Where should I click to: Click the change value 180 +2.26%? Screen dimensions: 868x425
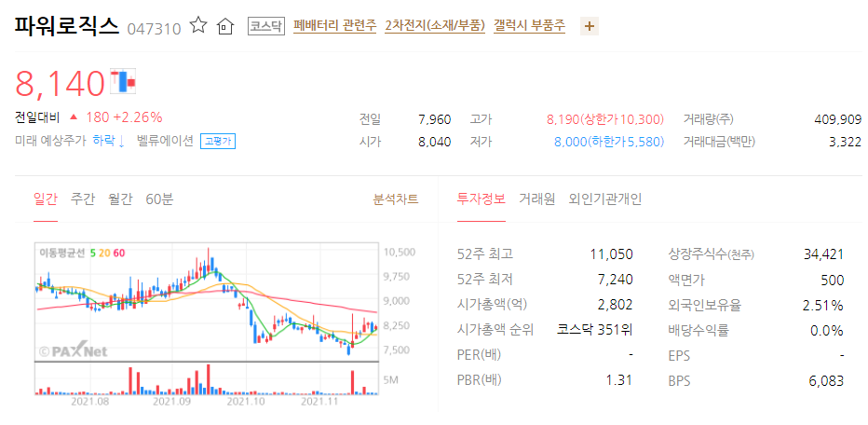point(124,117)
